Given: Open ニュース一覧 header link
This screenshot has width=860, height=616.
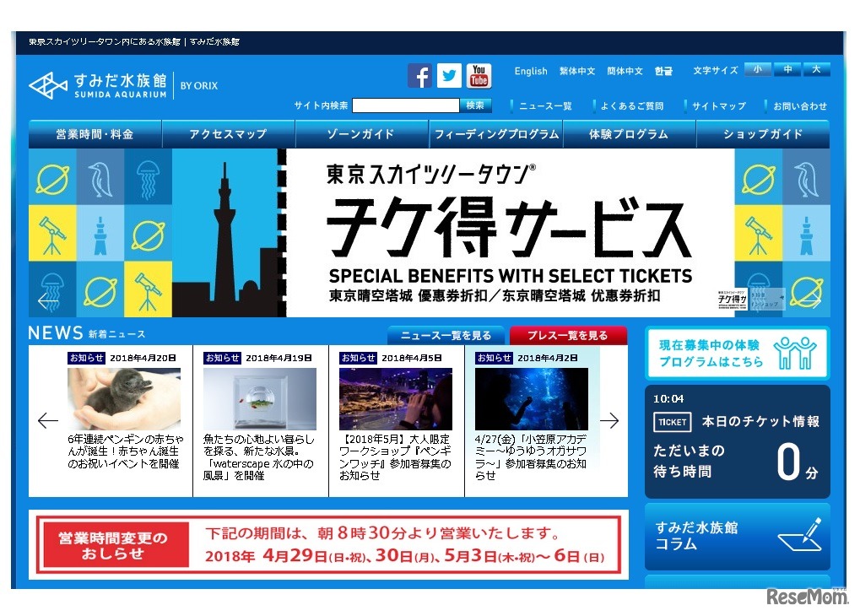Looking at the screenshot, I should 545,105.
